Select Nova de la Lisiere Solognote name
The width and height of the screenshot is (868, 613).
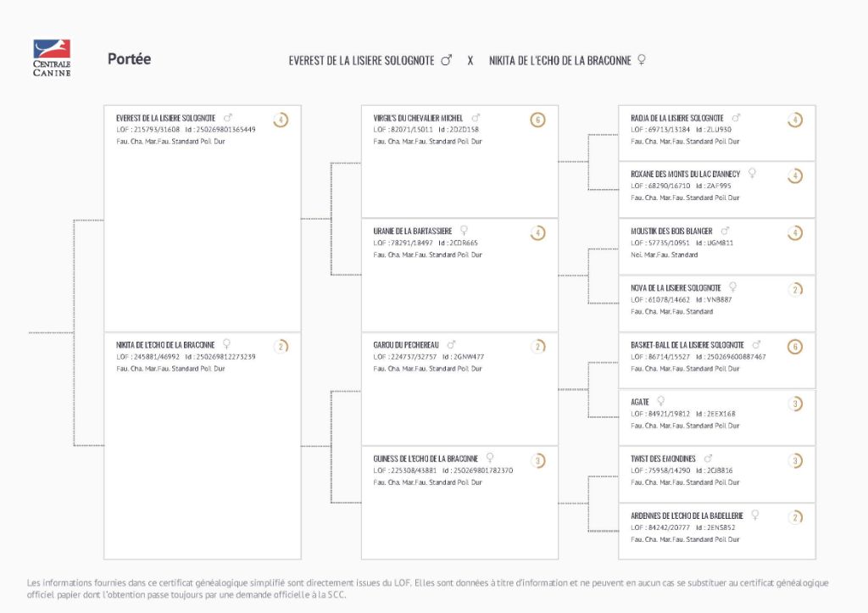tap(676, 287)
